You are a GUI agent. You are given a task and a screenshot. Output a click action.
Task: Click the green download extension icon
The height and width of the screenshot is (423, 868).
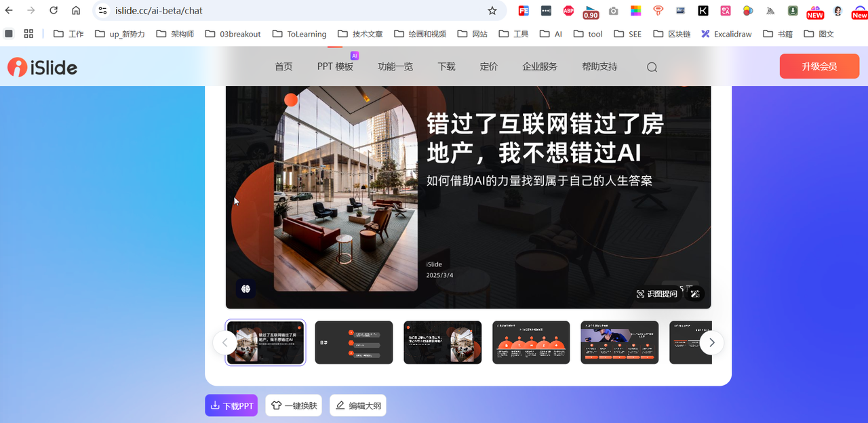793,11
